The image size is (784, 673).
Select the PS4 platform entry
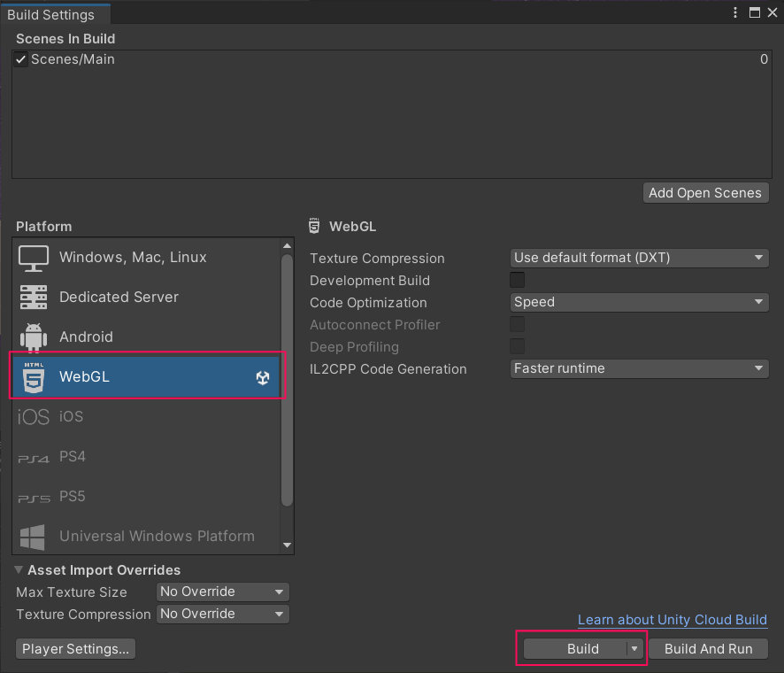(145, 457)
